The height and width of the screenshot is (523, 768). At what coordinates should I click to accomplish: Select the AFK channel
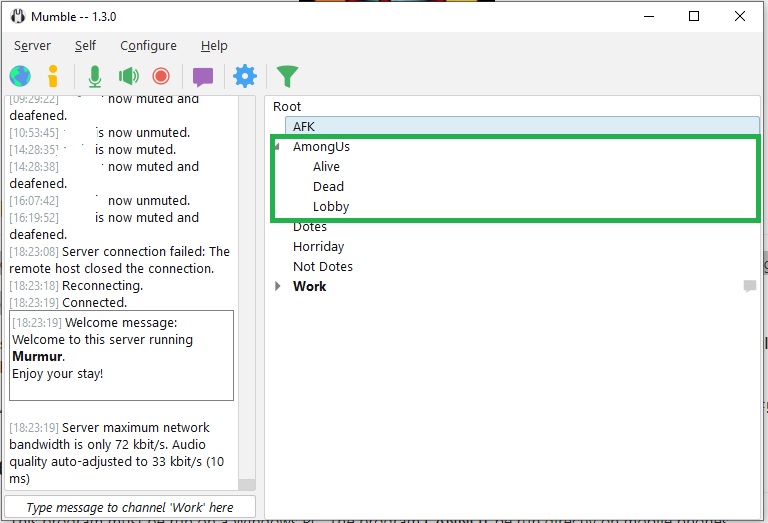point(522,126)
